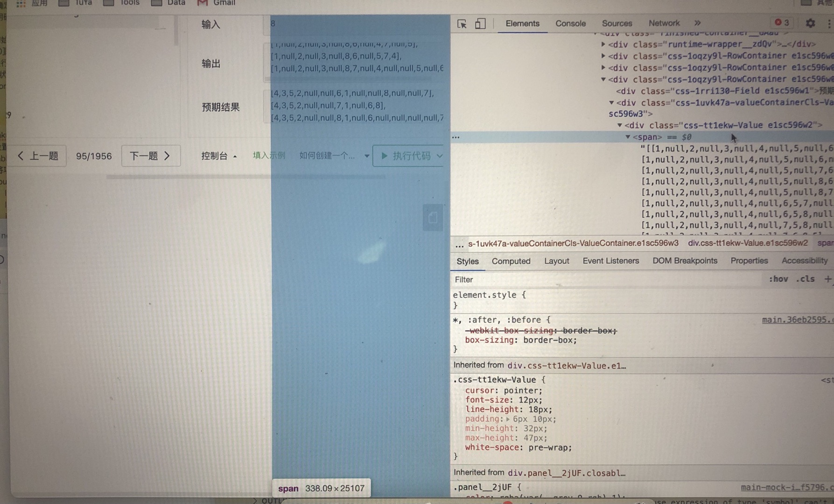This screenshot has height=504, width=834.
Task: Open the 执行代码 dropdown arrow
Action: click(440, 156)
